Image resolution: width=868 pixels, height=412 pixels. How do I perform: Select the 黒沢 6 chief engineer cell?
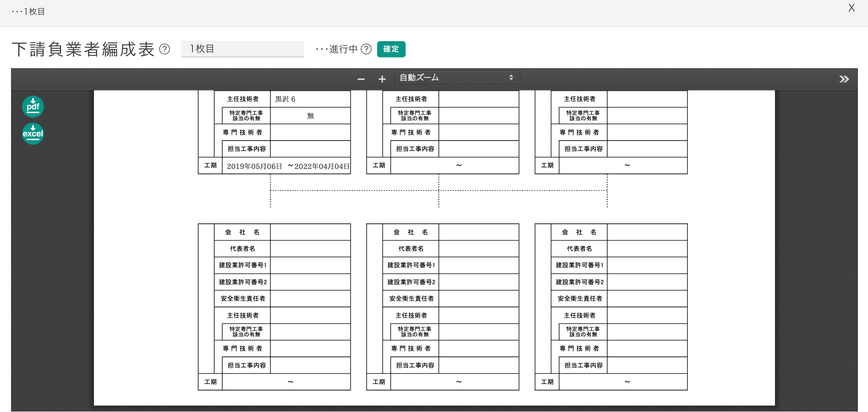tap(285, 99)
